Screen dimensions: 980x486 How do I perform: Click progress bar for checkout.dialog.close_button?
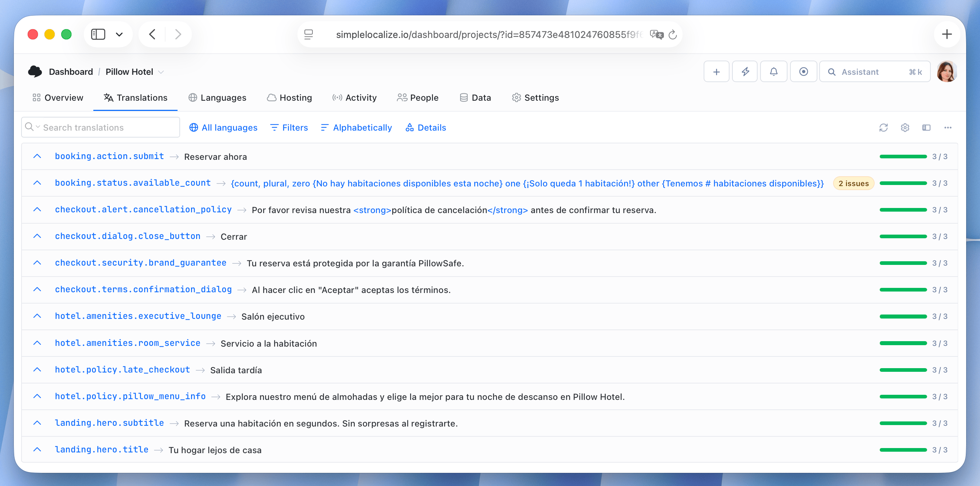click(x=903, y=236)
